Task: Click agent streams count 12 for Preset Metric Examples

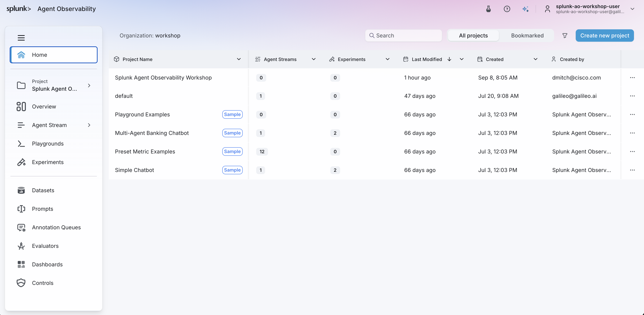Action: pos(262,152)
